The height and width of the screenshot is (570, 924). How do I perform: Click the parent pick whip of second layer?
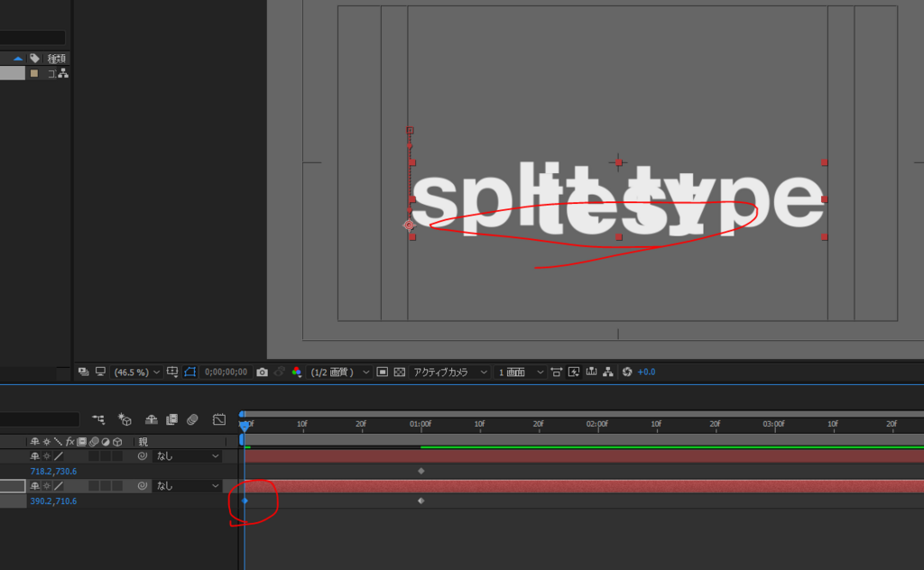click(142, 486)
